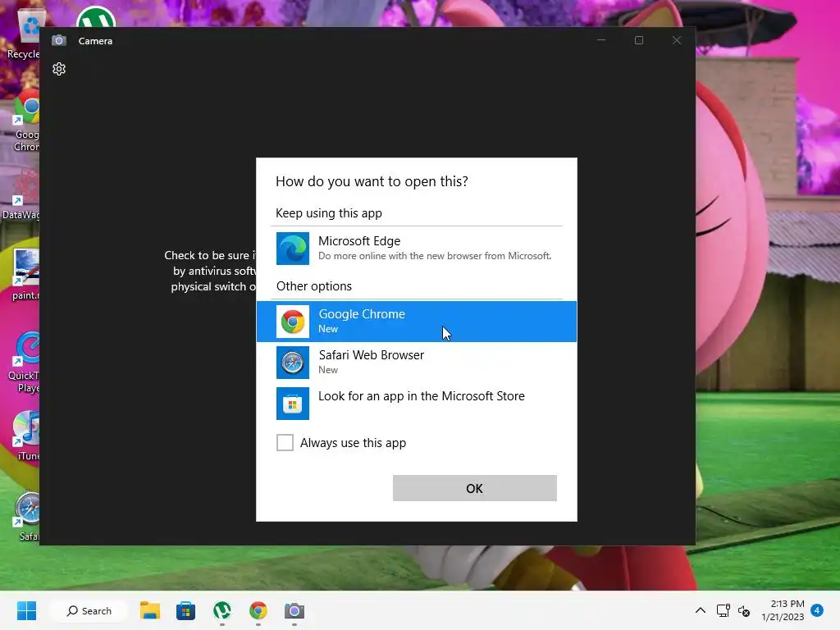Select Google Chrome app option

(417, 322)
